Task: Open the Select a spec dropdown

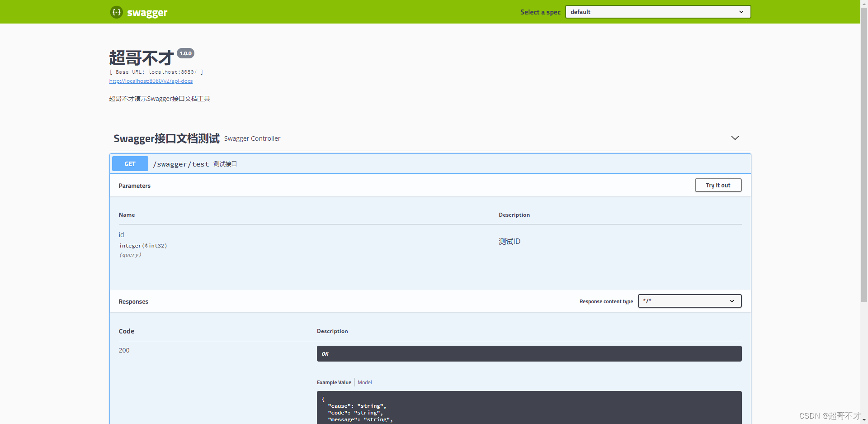Action: pos(658,12)
